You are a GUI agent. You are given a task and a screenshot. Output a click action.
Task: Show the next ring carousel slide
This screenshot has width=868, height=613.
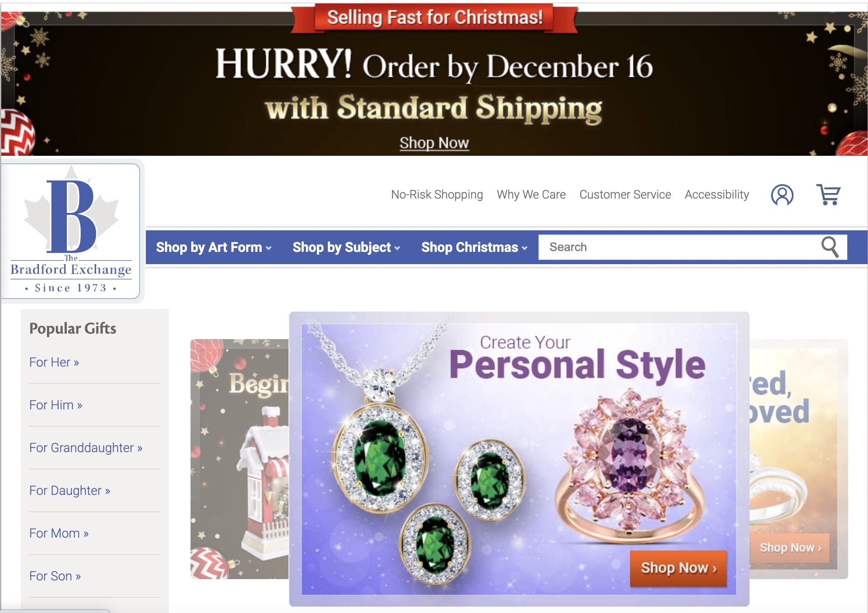point(799,459)
